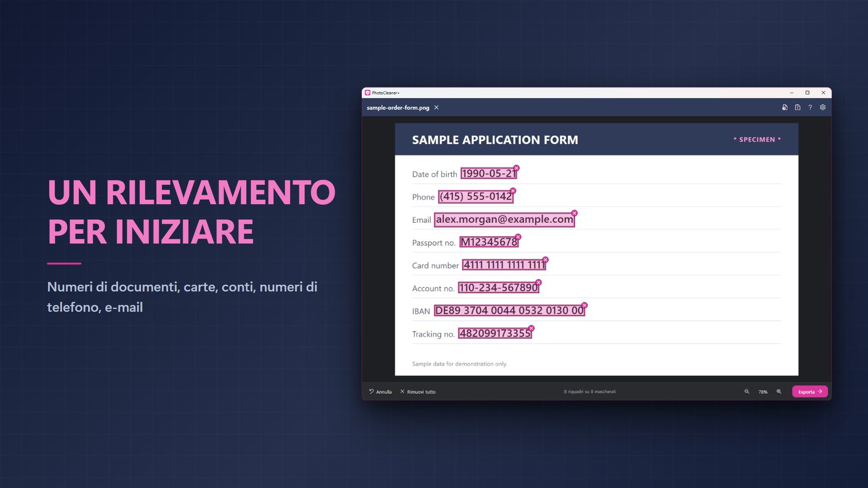
Task: Click "Sample data for demonstration only." footnote
Action: (x=460, y=364)
